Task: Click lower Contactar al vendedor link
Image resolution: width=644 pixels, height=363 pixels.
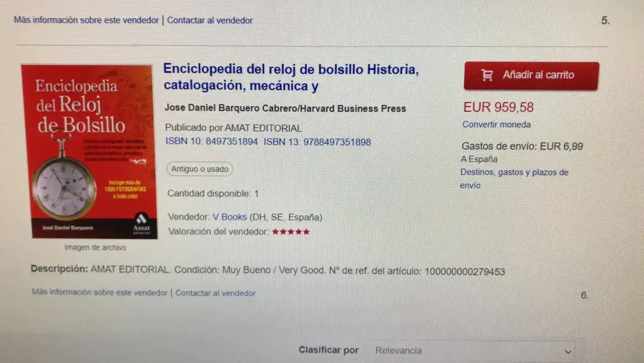Action: (x=215, y=293)
